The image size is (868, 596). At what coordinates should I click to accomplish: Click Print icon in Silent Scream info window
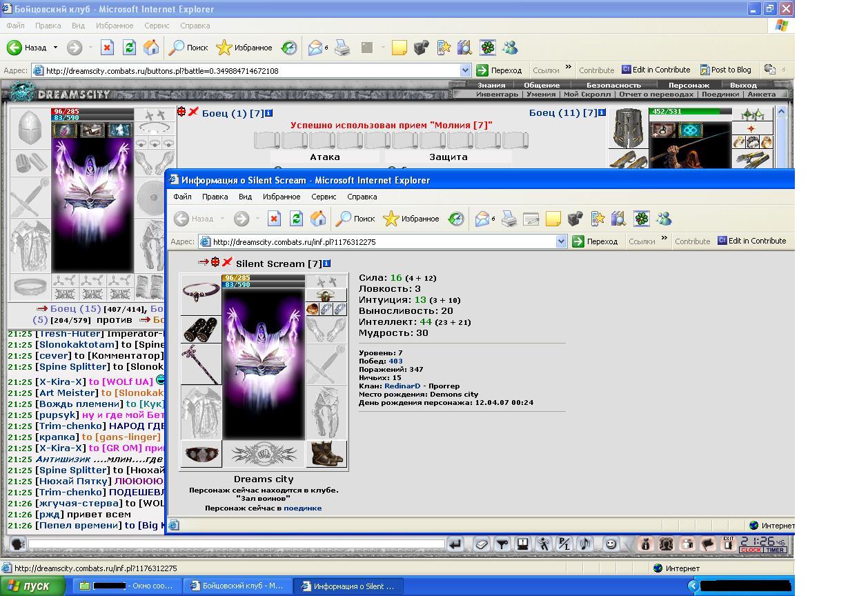click(509, 219)
